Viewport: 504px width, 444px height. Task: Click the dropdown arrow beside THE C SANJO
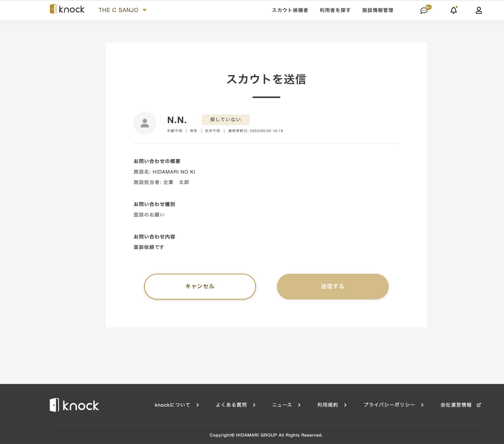click(x=145, y=10)
